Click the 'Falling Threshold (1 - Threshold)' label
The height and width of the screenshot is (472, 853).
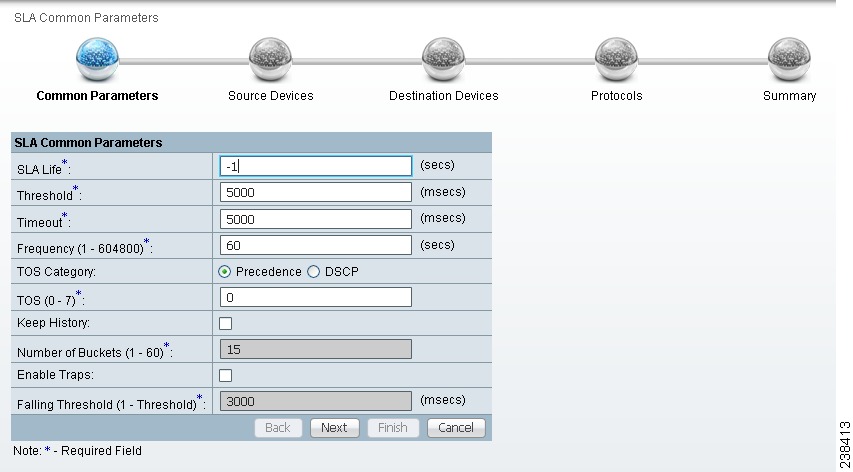[x=112, y=403]
